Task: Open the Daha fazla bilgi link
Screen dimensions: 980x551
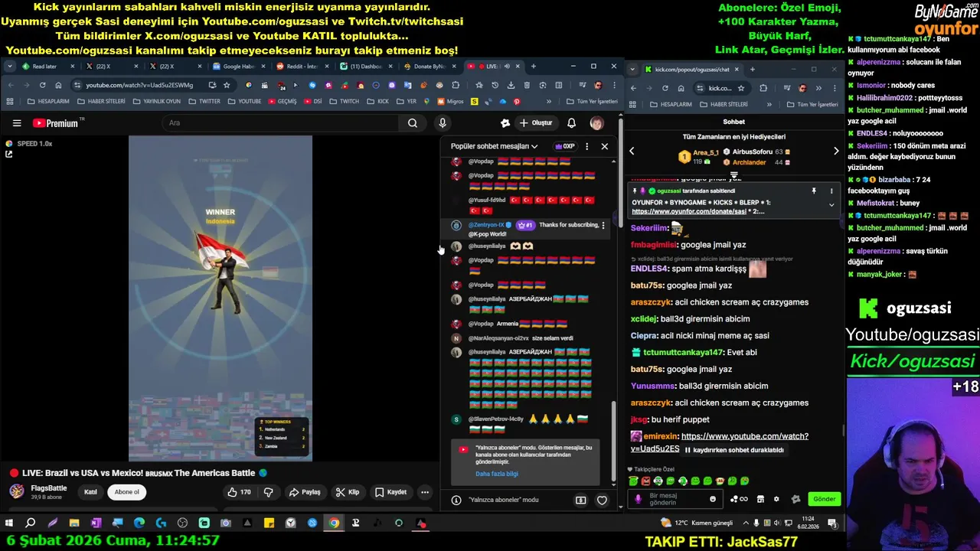Action: click(x=497, y=474)
